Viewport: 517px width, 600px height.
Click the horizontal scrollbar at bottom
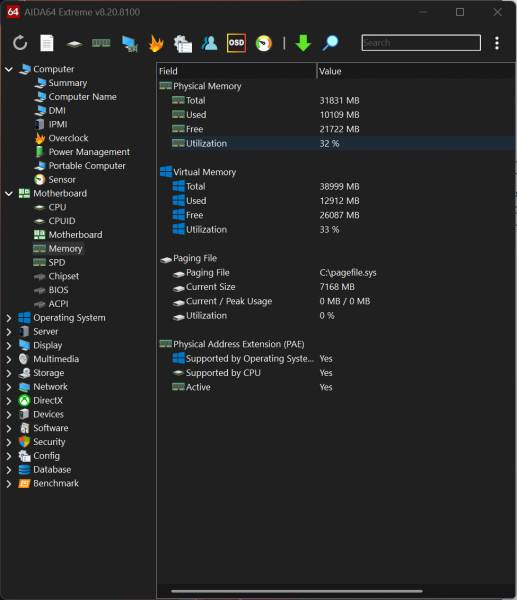(x=297, y=591)
